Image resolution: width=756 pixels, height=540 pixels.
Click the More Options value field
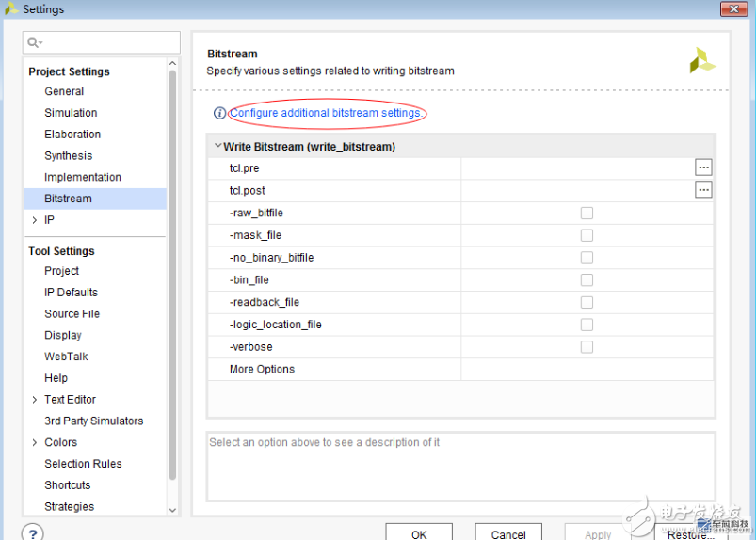coord(587,369)
